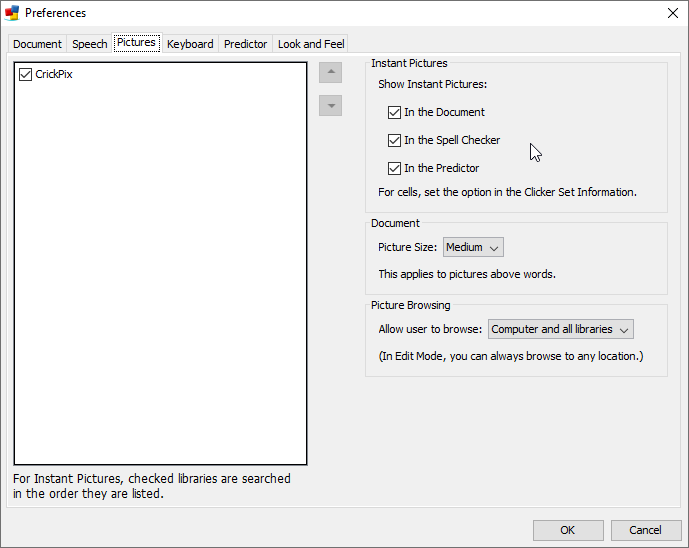Switch to the Predictor tab
The height and width of the screenshot is (548, 689).
245,44
